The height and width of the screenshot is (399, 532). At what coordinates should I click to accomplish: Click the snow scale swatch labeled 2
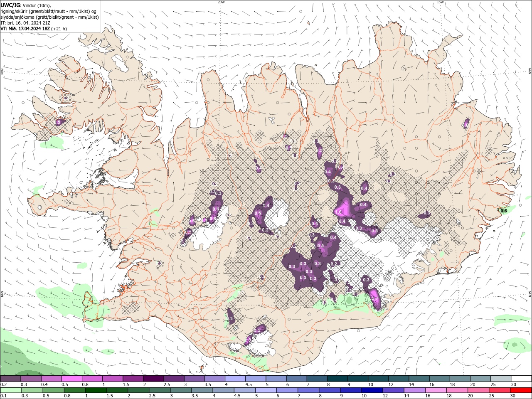click(x=153, y=379)
